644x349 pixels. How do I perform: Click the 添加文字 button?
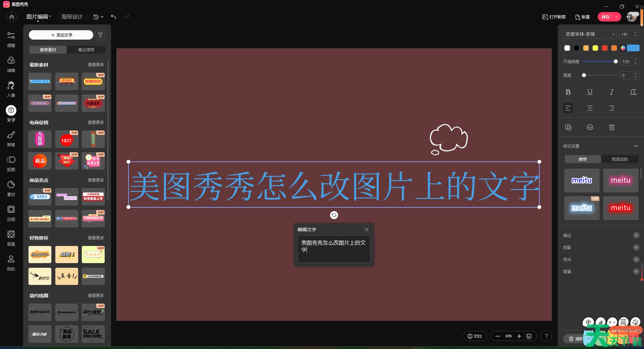tap(61, 35)
